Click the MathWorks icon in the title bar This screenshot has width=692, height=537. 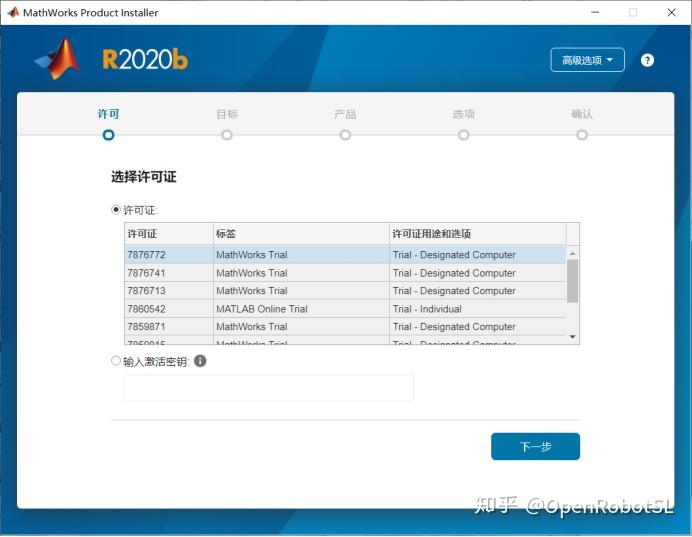pos(13,12)
